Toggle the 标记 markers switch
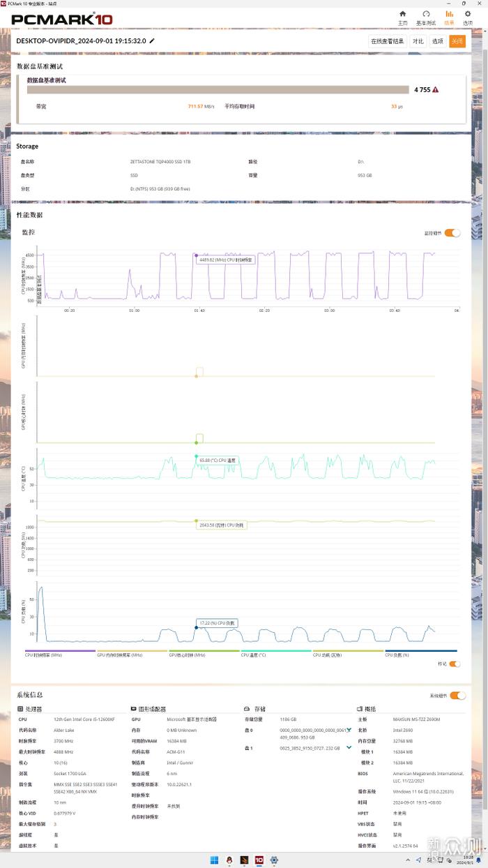Screen dimensions: 488x868 tap(453, 664)
